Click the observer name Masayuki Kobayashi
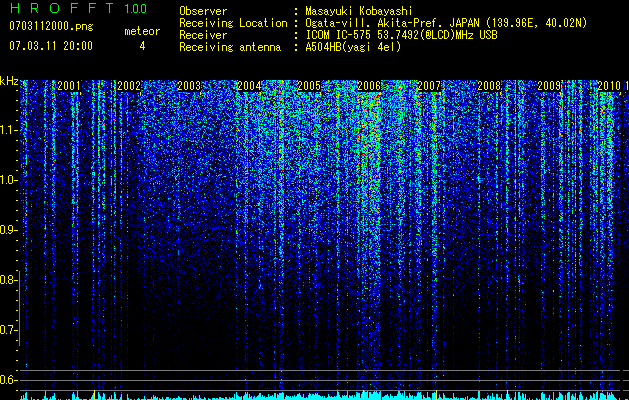The width and height of the screenshot is (629, 400). point(359,11)
